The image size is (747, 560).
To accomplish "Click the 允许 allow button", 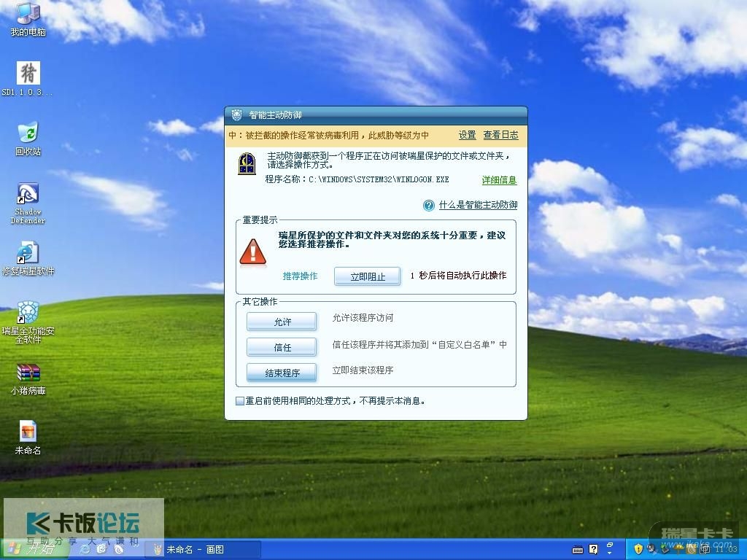I will point(282,322).
